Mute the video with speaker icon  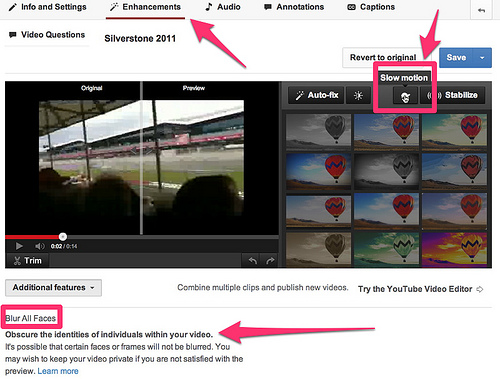[x=39, y=246]
